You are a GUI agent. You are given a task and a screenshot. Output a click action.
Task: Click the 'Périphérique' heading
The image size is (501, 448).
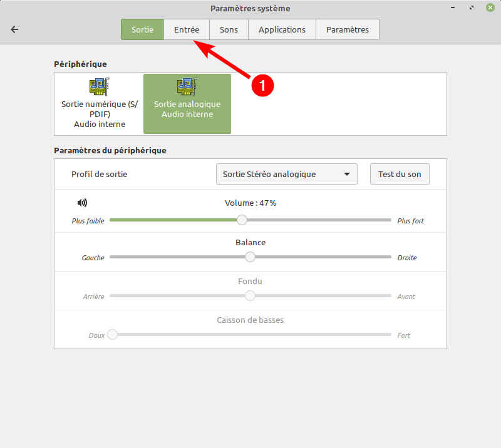pyautogui.click(x=80, y=64)
